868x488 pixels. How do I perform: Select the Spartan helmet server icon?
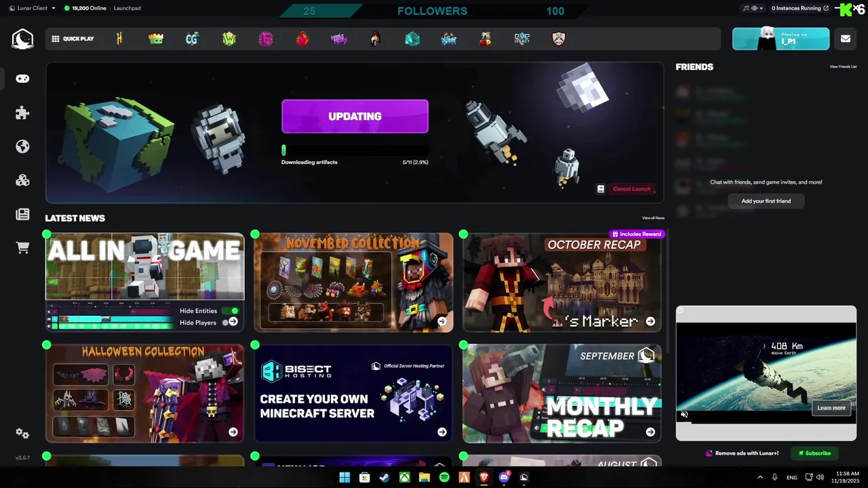tap(375, 39)
